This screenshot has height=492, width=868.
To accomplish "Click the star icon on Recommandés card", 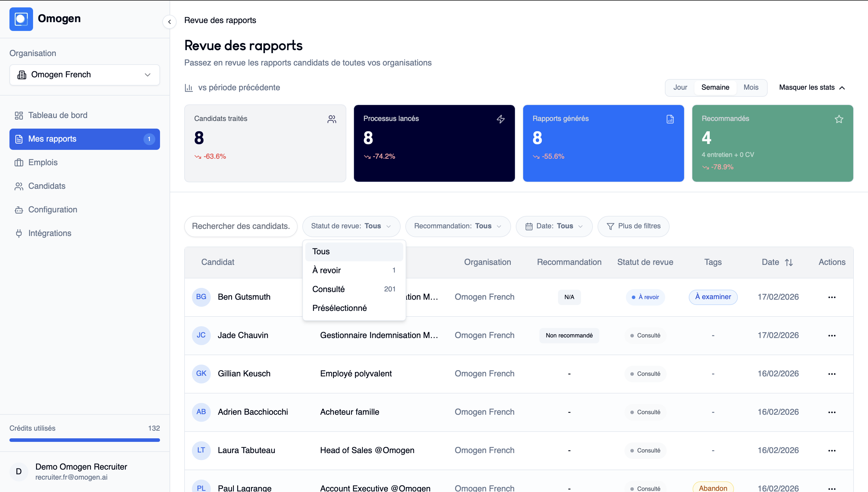I will (839, 119).
